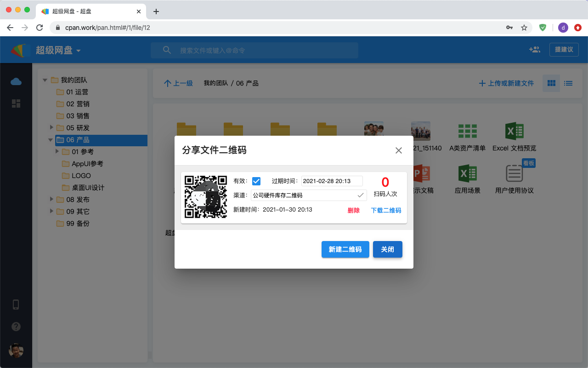The height and width of the screenshot is (368, 588).
Task: Open the dashboard grid icon in sidebar
Action: pos(16,103)
